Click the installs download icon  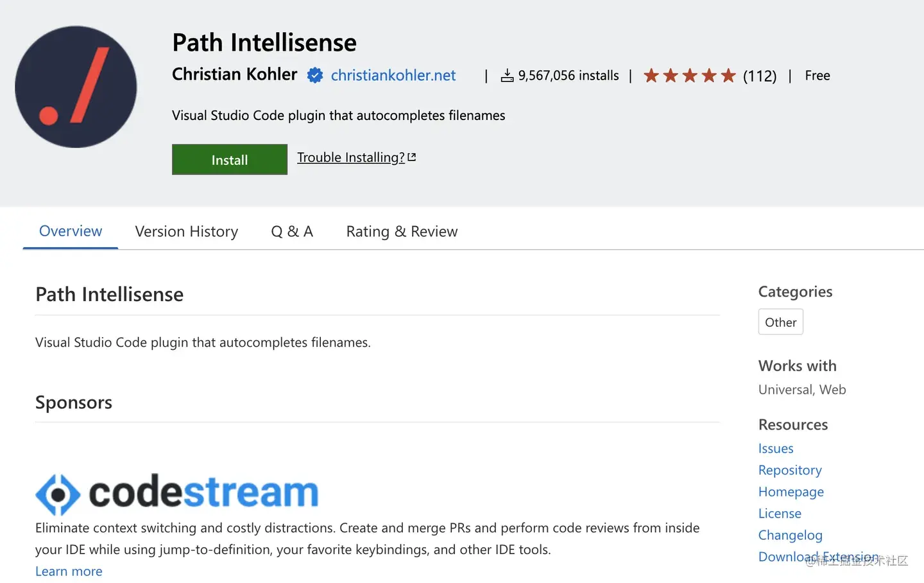[507, 76]
